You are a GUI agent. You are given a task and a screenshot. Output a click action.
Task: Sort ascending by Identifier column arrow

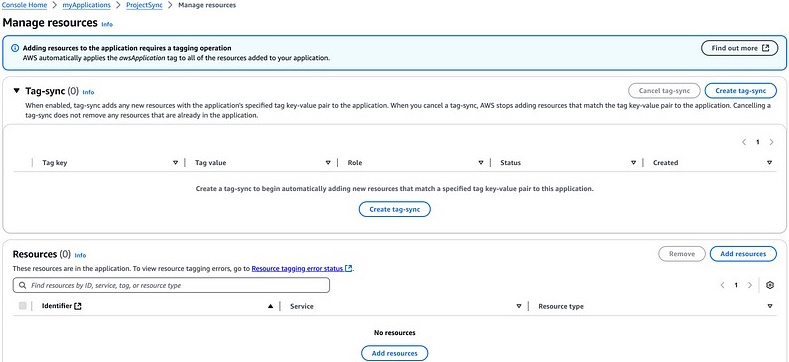[x=270, y=306]
